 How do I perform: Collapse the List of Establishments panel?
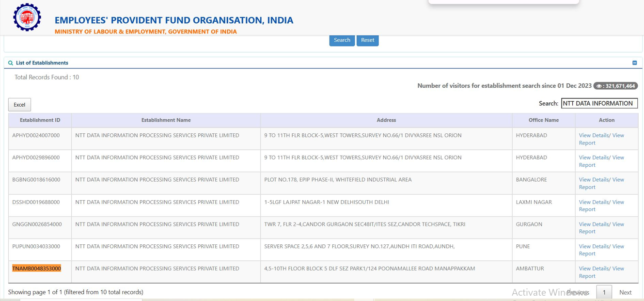coord(634,63)
